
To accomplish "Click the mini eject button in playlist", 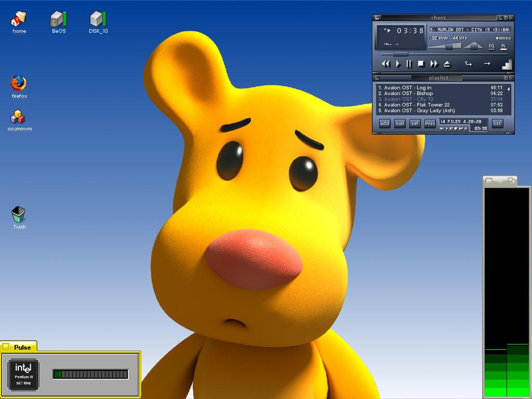I will point(465,129).
